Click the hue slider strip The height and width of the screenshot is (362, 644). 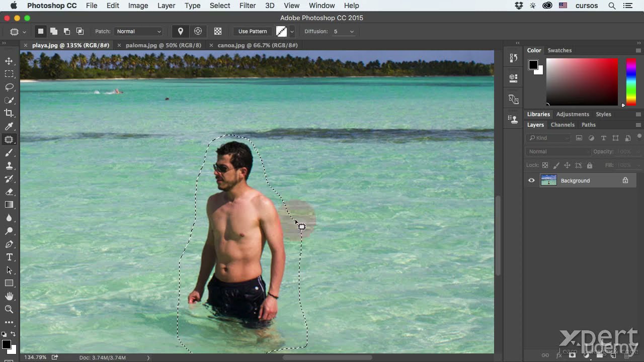point(631,82)
